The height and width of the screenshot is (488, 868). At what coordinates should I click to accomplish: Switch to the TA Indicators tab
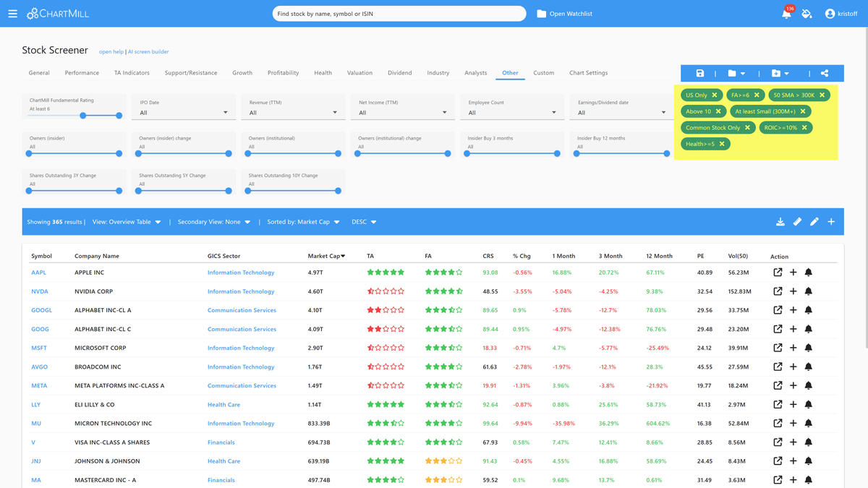(132, 73)
